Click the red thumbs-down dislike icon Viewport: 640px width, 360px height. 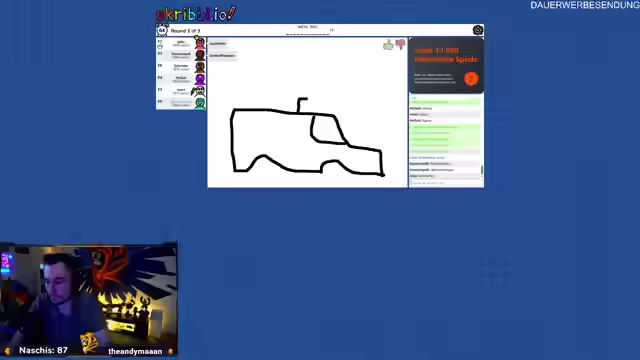(x=400, y=44)
